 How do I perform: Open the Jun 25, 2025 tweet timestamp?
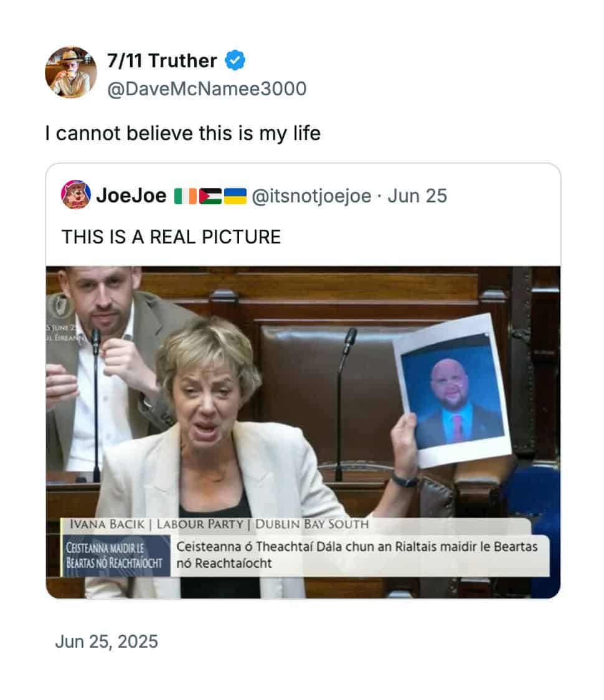[106, 641]
